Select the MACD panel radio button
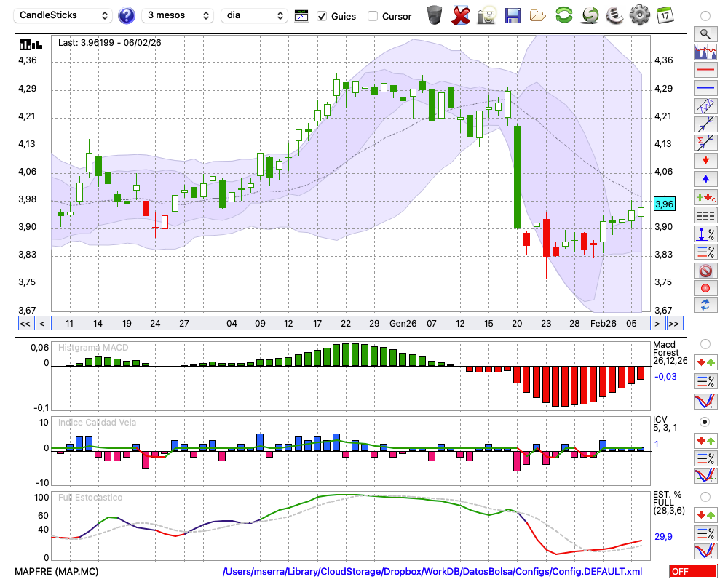The height and width of the screenshot is (582, 728). [x=705, y=344]
